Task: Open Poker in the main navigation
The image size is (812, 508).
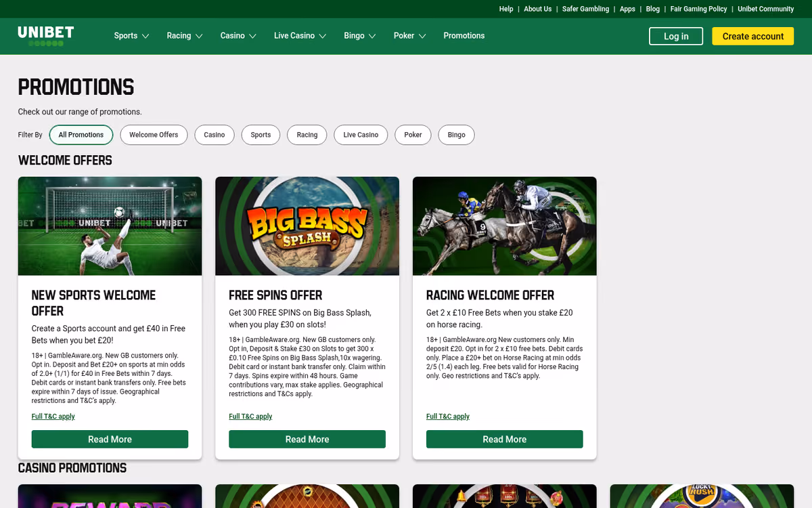Action: [404, 36]
